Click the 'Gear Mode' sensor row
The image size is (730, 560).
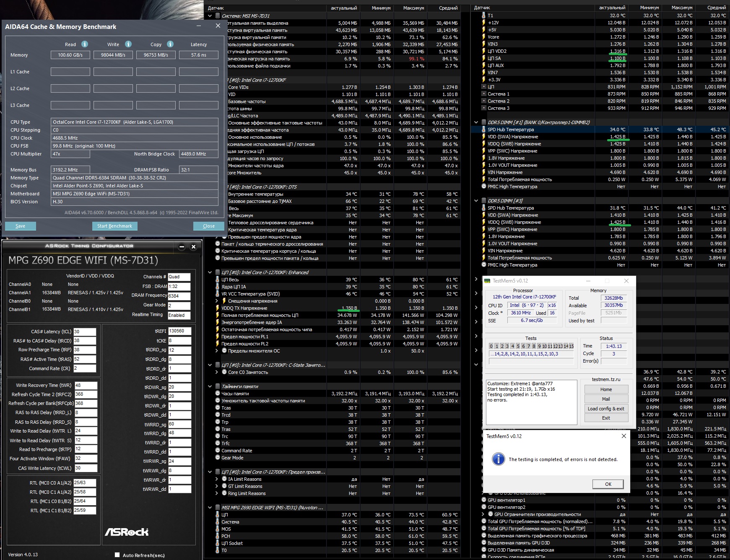click(x=337, y=458)
